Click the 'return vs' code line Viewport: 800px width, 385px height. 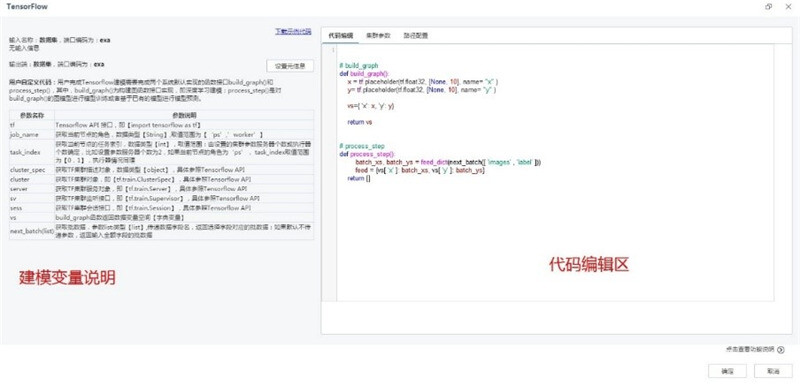(x=360, y=122)
